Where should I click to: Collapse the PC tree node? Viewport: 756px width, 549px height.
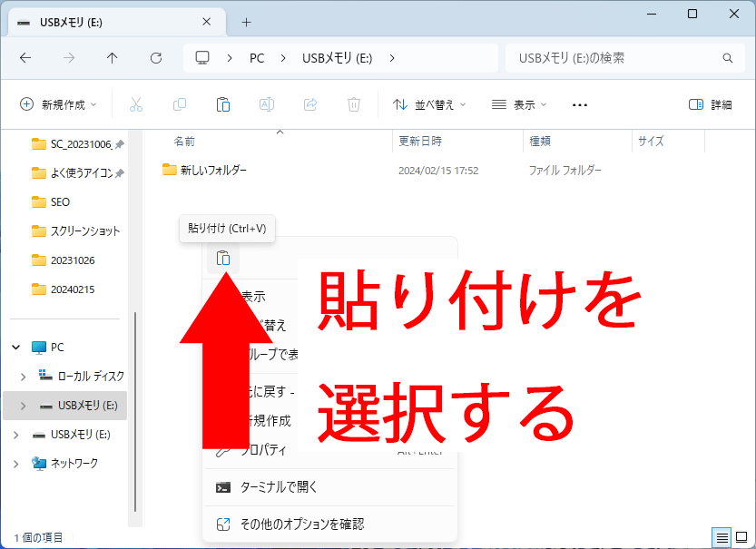(16, 347)
